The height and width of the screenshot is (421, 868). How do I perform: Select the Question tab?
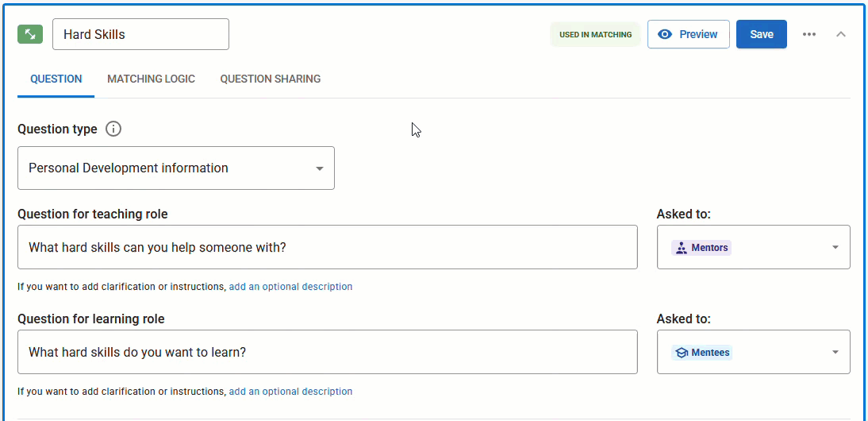[x=56, y=79]
